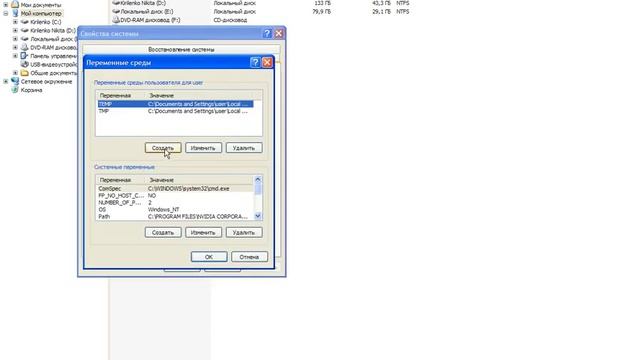Click Изменить under Системные переменные
Viewport: 640px width, 360px height.
point(203,232)
